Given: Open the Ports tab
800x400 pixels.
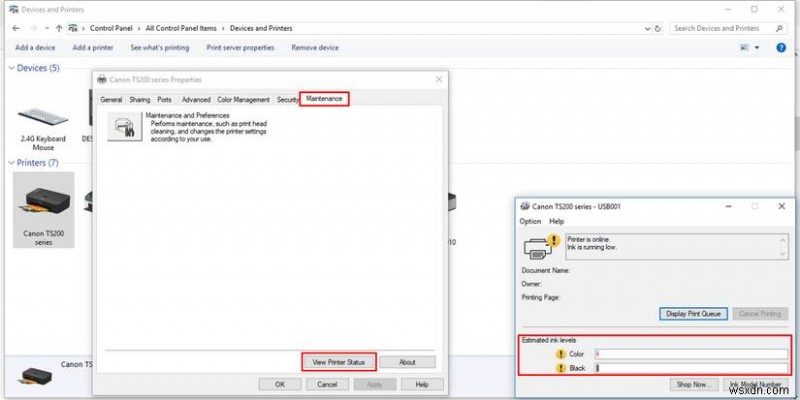Looking at the screenshot, I should pyautogui.click(x=164, y=99).
